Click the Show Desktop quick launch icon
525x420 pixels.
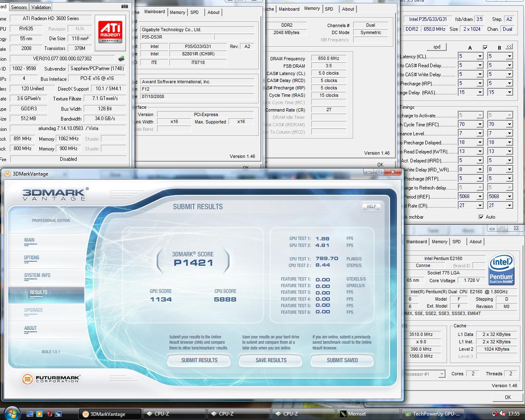click(x=30, y=414)
